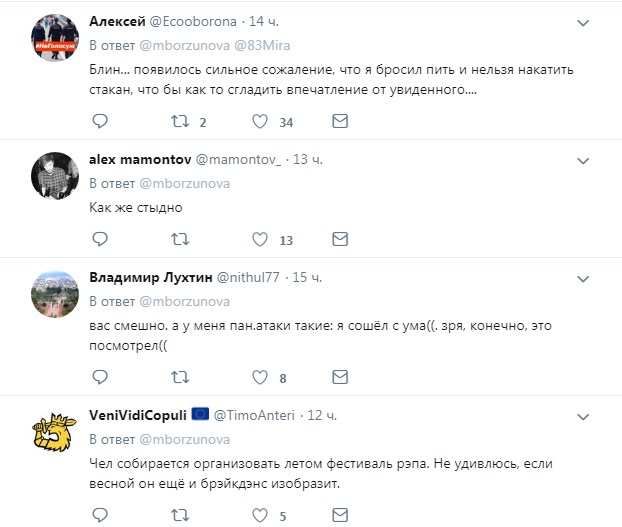Screen dimensions: 622x527
Task: Retweet Алексей's tweet
Action: click(179, 122)
